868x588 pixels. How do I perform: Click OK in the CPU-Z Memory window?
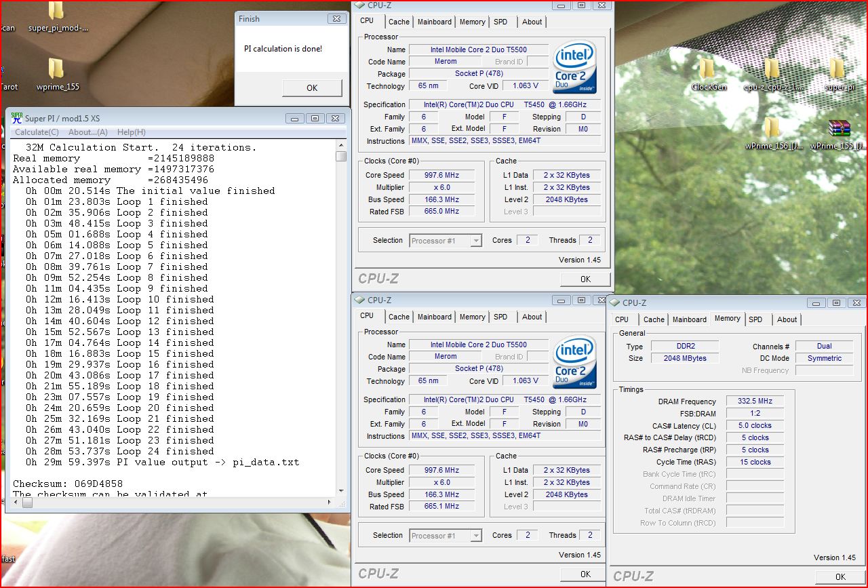840,576
